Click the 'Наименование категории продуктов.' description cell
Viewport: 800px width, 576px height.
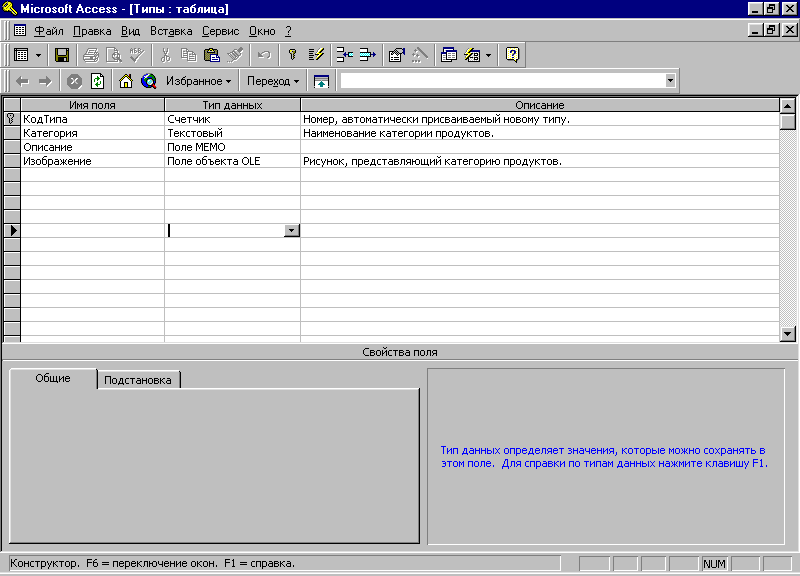pos(540,133)
